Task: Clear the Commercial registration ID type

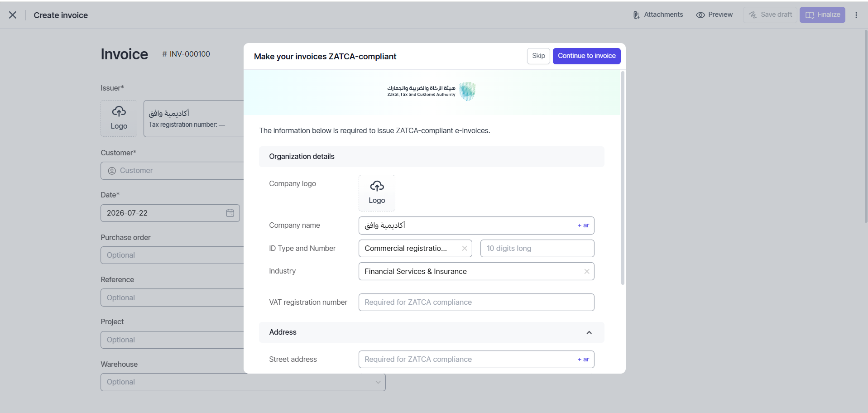Action: [x=464, y=248]
